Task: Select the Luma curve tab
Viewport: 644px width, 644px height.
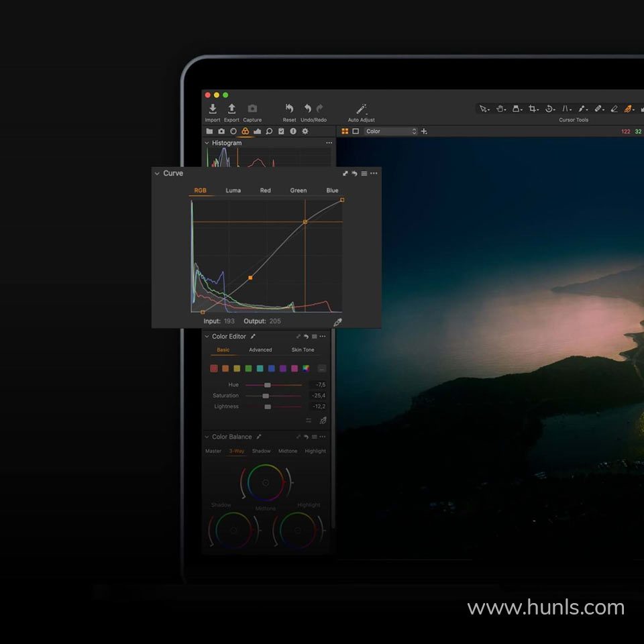Action: (x=233, y=191)
